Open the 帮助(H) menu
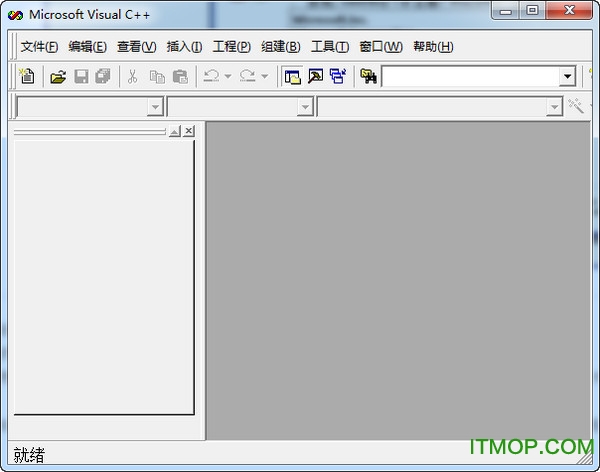This screenshot has height=472, width=600. pyautogui.click(x=433, y=47)
